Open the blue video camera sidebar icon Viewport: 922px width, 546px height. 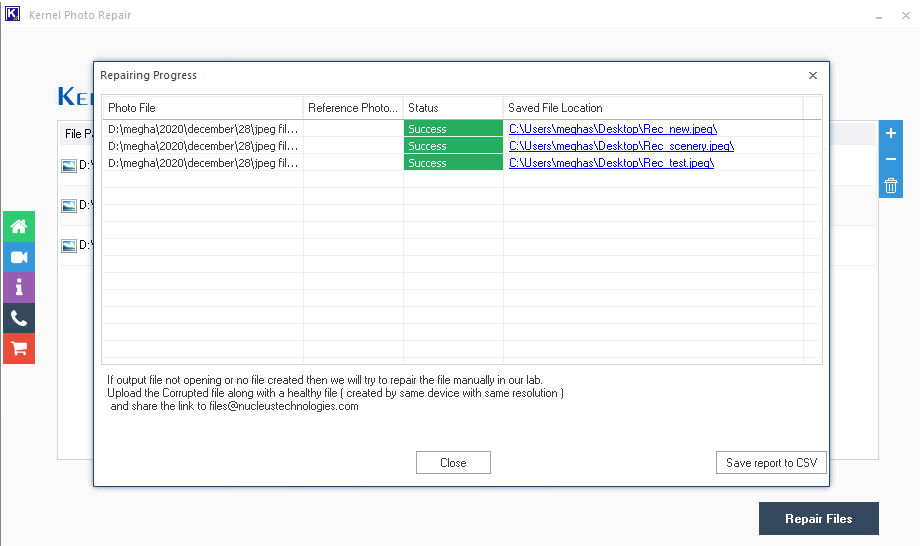(19, 257)
